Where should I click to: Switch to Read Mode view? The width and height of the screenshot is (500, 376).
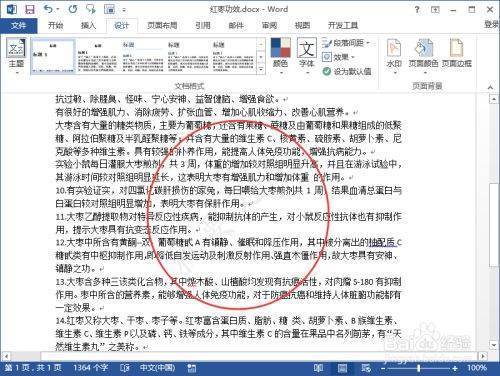point(318,368)
